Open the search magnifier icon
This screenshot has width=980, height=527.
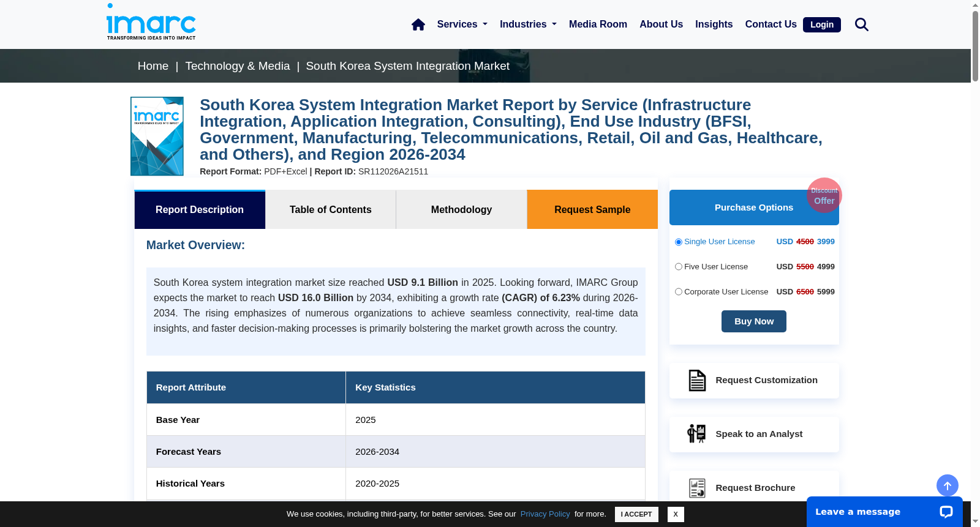tap(862, 24)
